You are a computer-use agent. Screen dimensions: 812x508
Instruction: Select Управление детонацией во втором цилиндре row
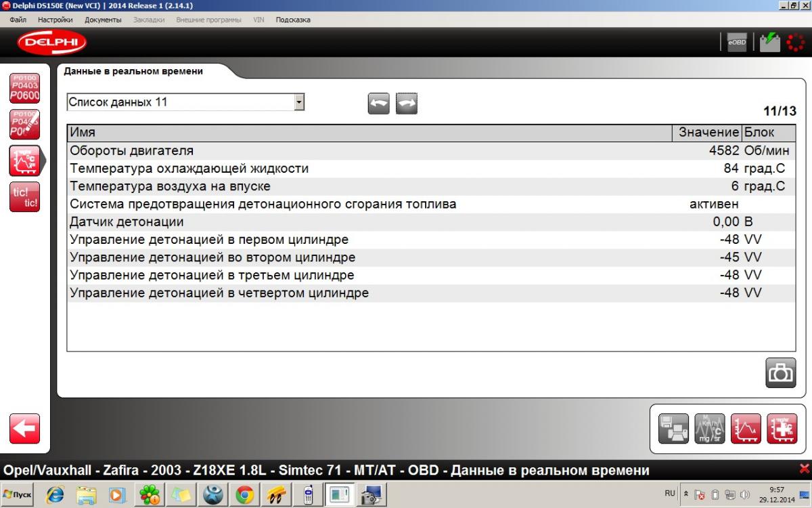click(432, 257)
